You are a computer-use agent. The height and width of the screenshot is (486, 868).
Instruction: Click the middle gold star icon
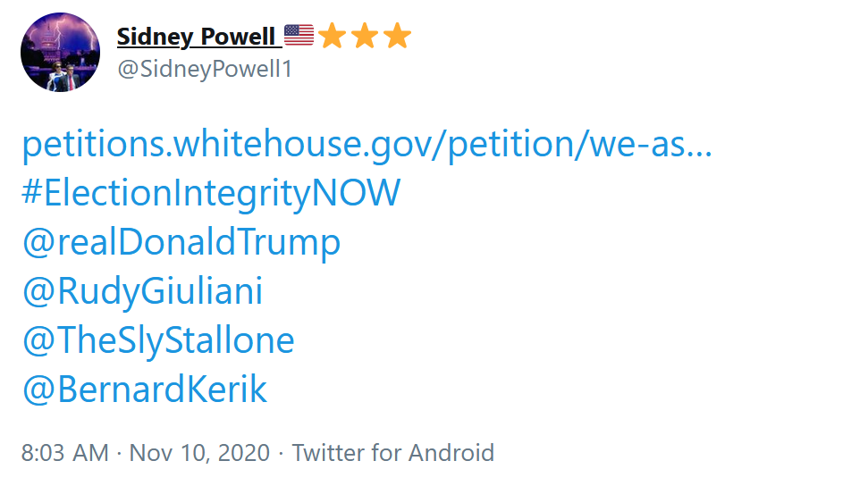[366, 36]
